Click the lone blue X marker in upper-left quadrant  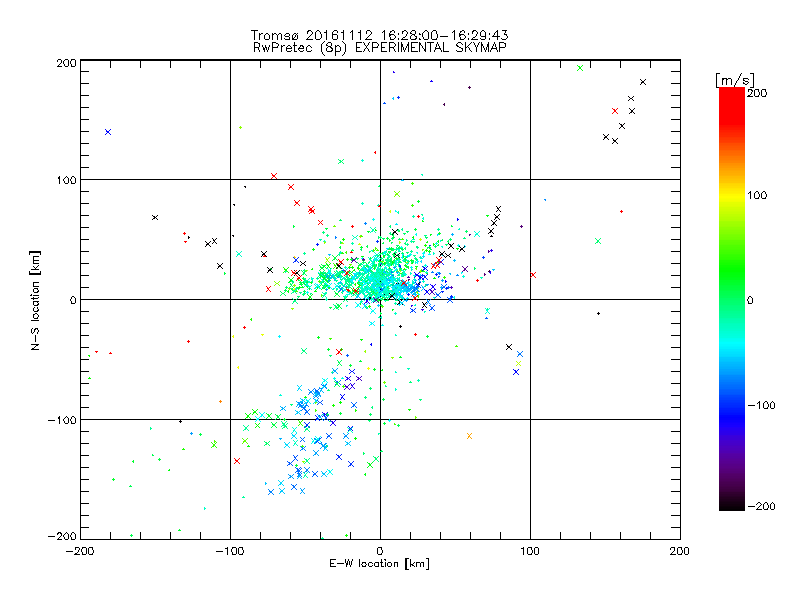[x=108, y=132]
